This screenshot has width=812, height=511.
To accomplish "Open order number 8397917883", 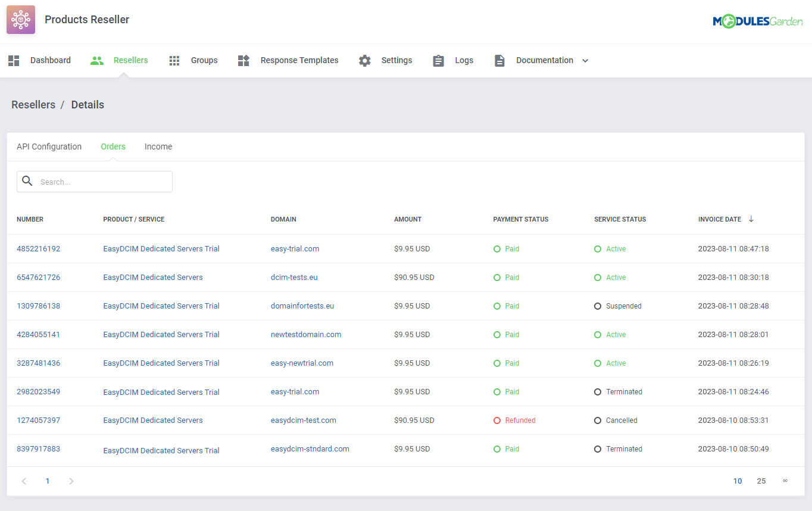I will [38, 449].
